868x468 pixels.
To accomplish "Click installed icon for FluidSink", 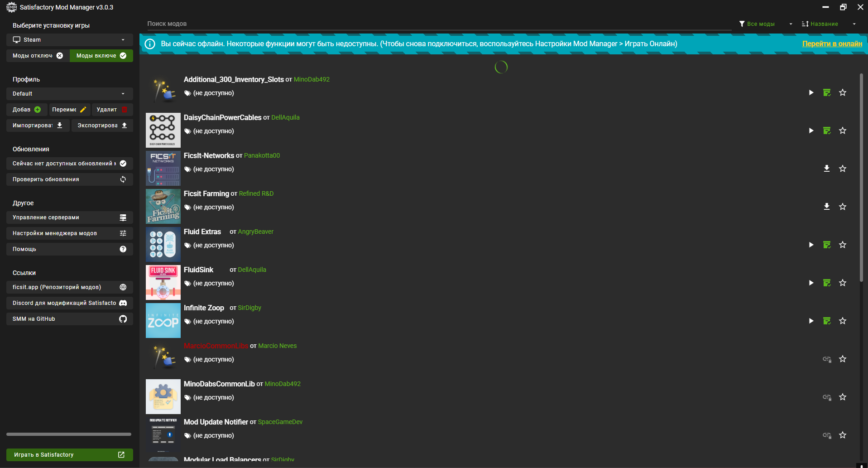I will click(827, 283).
